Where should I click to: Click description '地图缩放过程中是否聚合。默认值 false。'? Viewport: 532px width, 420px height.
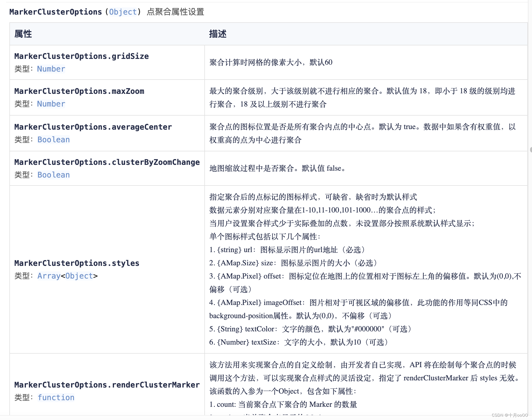(x=278, y=168)
